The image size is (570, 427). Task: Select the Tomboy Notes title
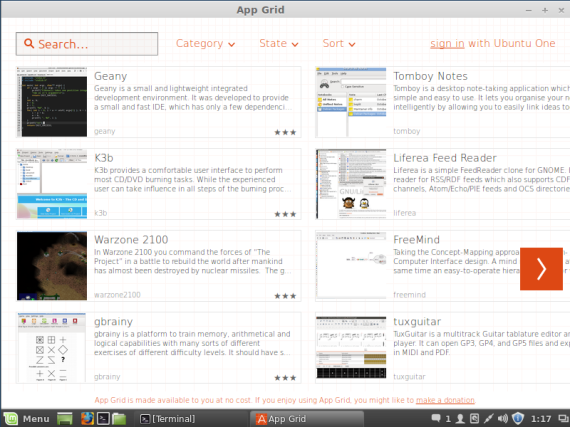point(430,76)
